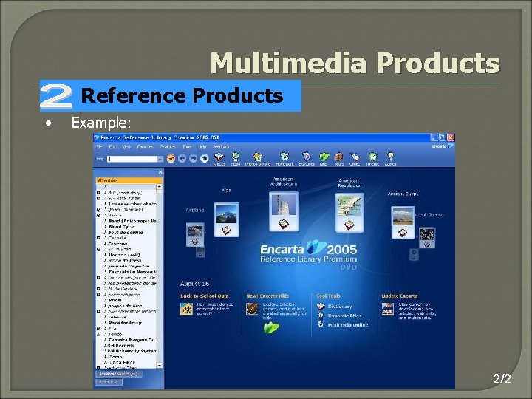The width and height of the screenshot is (532, 399).
Task: Select the 'A Priori' entry
Action: [x=112, y=300]
